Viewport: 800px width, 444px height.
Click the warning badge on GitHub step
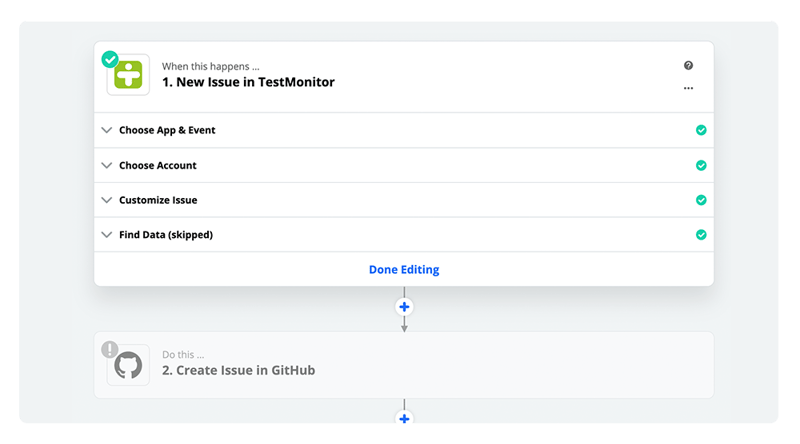click(x=110, y=349)
